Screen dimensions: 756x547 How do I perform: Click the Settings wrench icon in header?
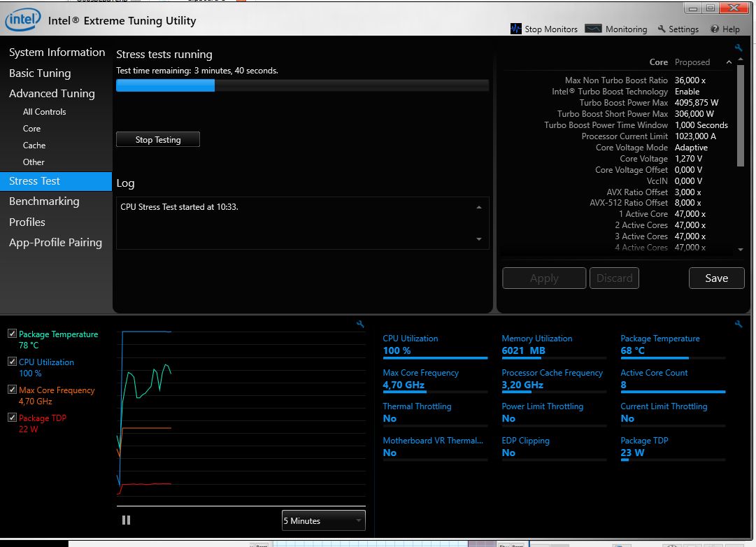662,29
